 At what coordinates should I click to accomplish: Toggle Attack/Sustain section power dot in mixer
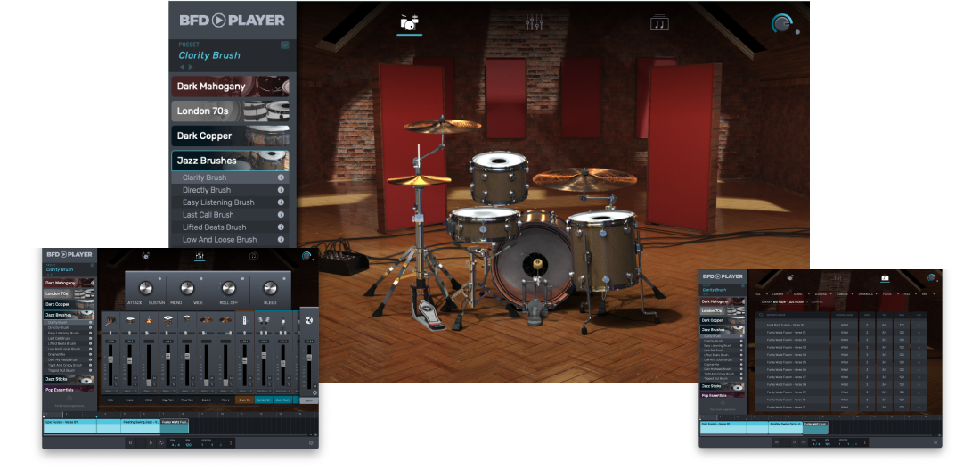(160, 278)
